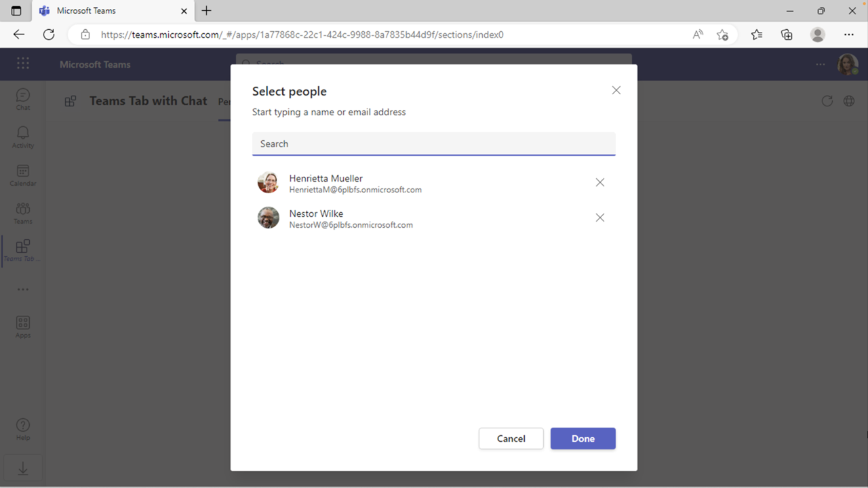Click Henrietta Mueller's avatar
The width and height of the screenshot is (868, 488).
point(269,182)
